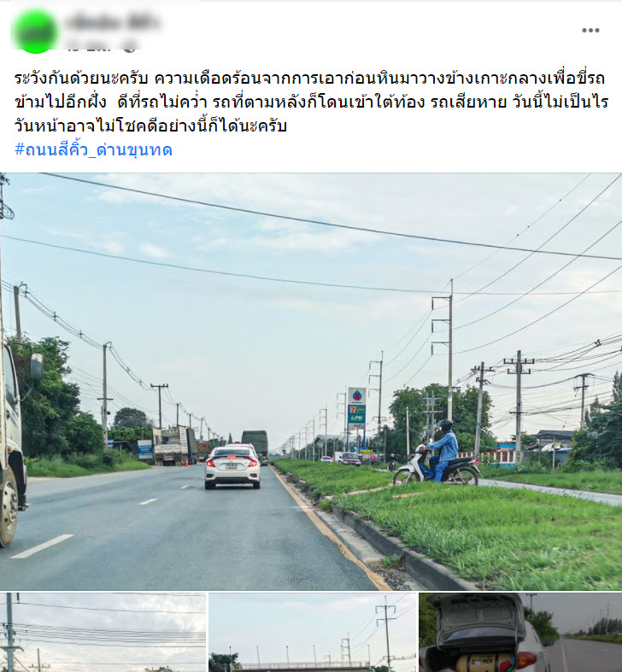Click the blurred green profile avatar
This screenshot has height=672, width=622.
click(x=35, y=31)
